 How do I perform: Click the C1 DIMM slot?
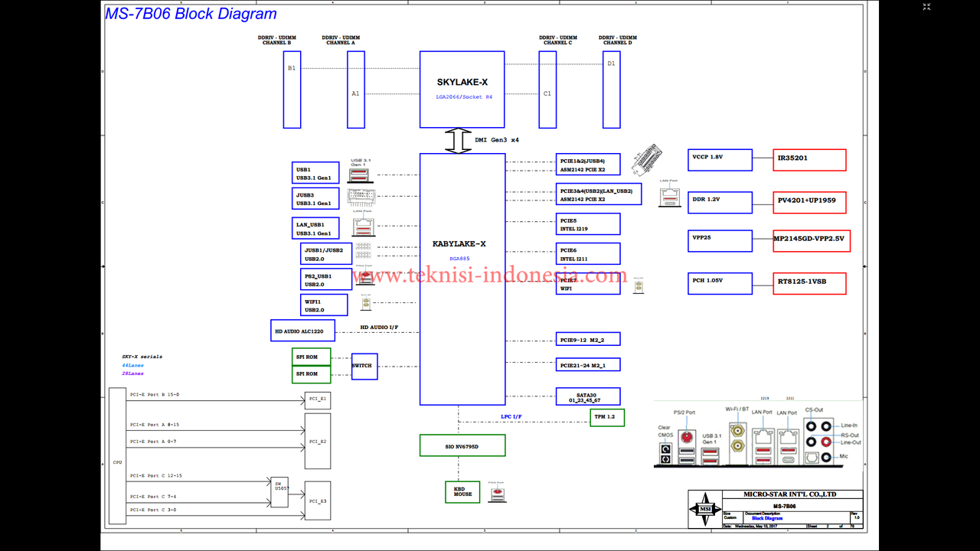547,90
